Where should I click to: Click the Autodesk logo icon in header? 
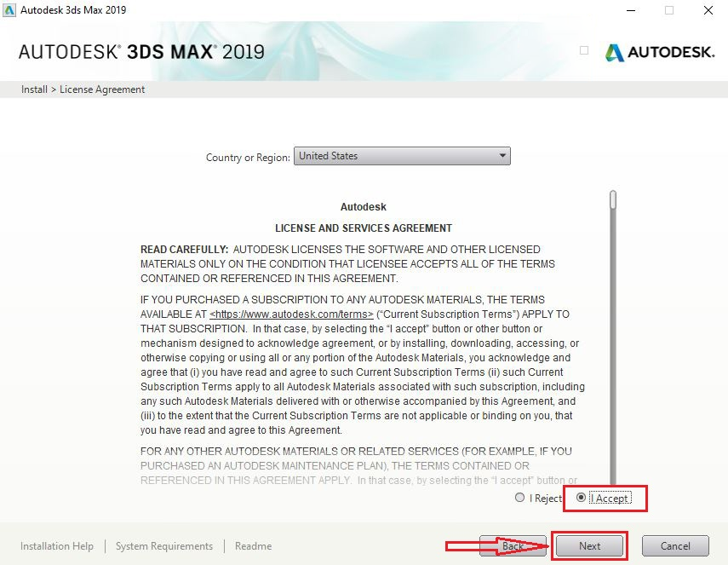615,53
